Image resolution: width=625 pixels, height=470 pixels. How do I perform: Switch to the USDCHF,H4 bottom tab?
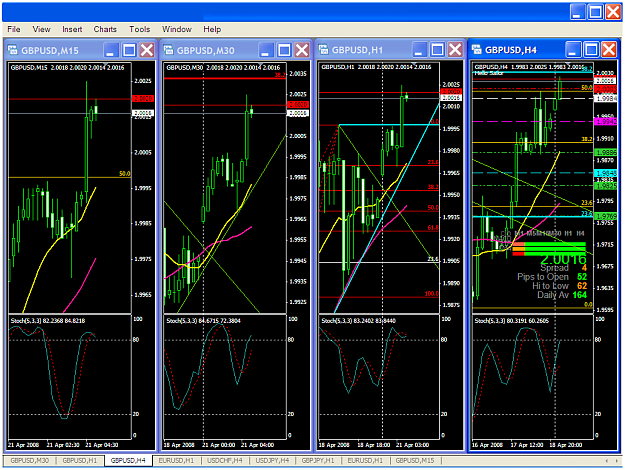click(225, 460)
